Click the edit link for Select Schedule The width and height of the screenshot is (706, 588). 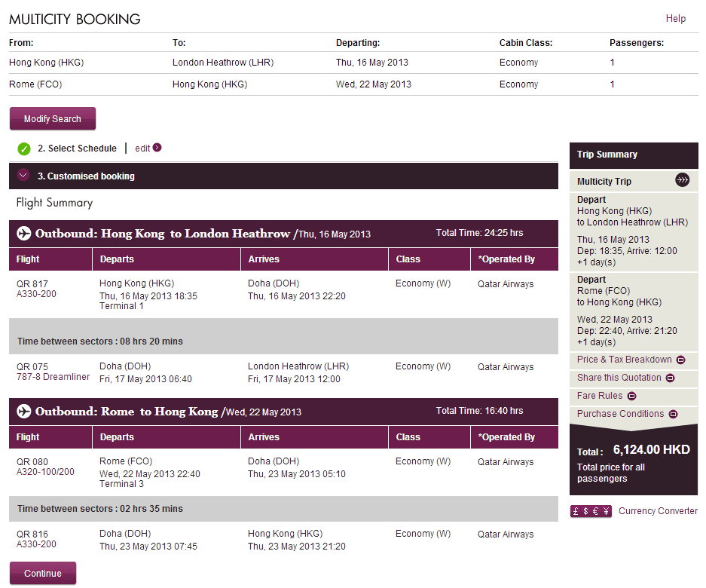142,149
